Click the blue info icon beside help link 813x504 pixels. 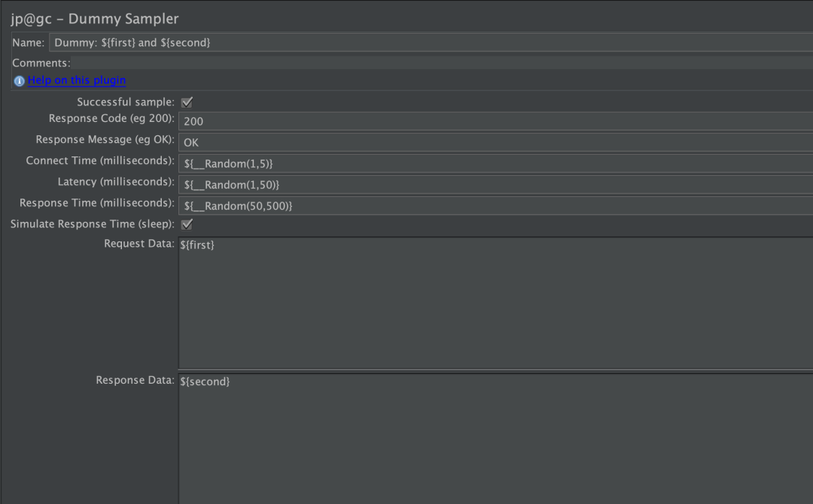click(19, 81)
